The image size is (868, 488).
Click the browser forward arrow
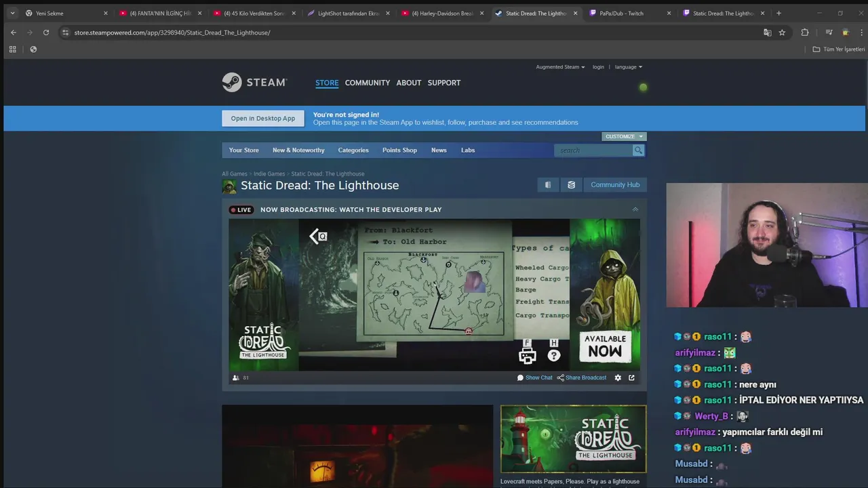(x=29, y=33)
